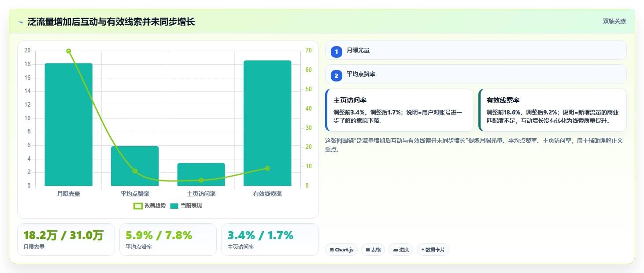Click the 3.4% / 1.7% data card
The image size is (644, 273).
270,240
